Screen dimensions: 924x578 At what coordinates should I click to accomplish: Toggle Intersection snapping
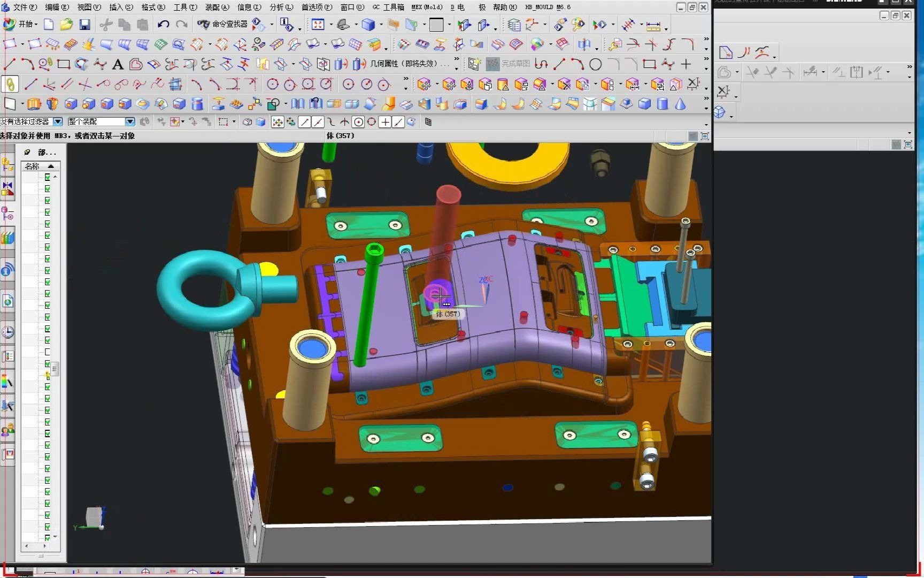(x=345, y=122)
